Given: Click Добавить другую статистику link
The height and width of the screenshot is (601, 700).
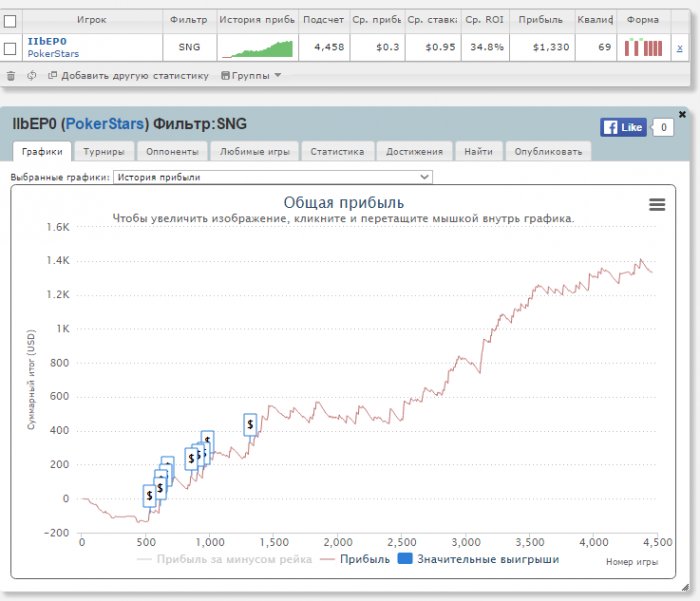Looking at the screenshot, I should 135,75.
